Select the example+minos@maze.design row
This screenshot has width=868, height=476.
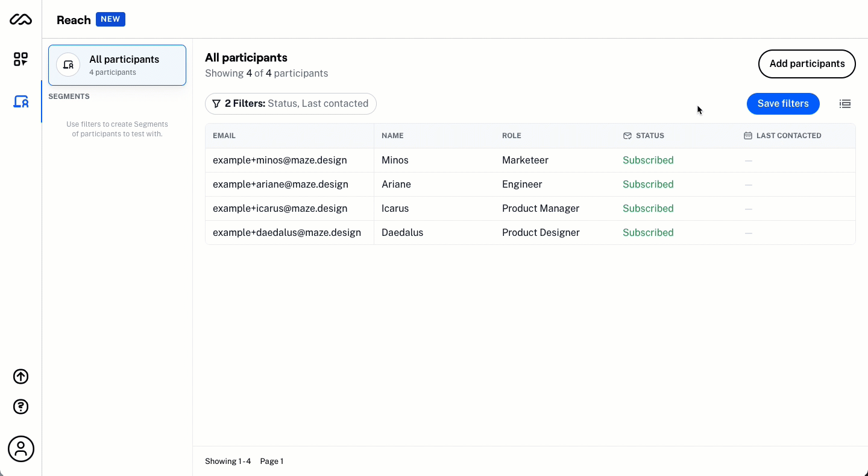[280, 160]
